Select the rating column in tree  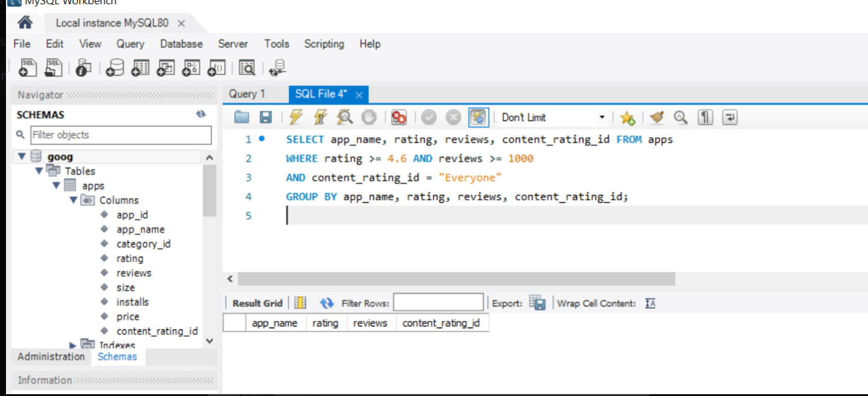[129, 259]
